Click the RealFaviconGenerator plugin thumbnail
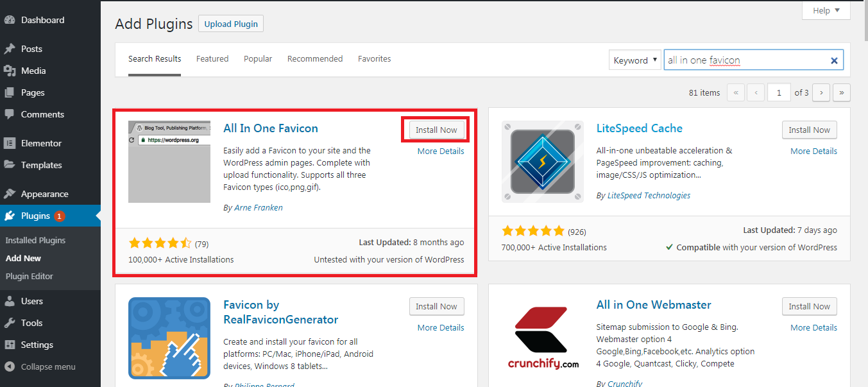 pyautogui.click(x=169, y=338)
